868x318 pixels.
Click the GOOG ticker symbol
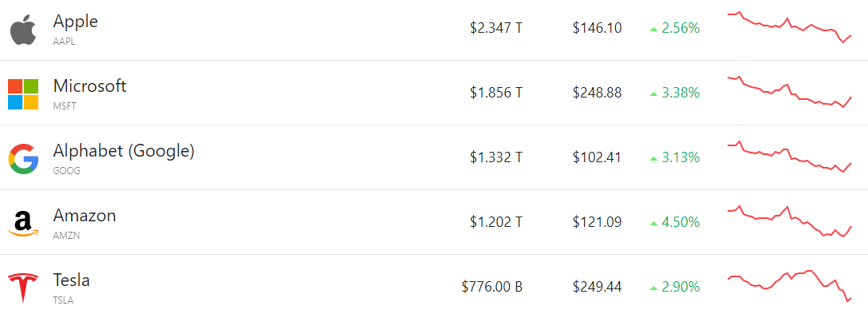tap(66, 171)
